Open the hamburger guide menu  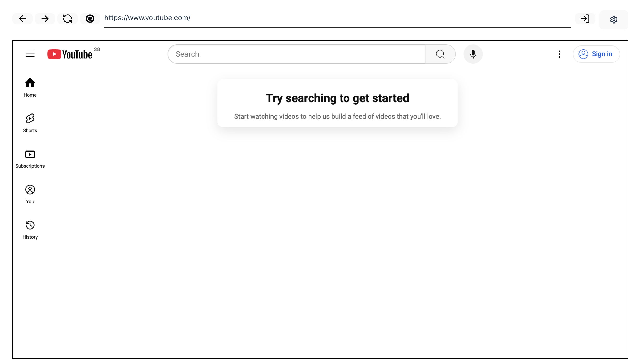(30, 54)
